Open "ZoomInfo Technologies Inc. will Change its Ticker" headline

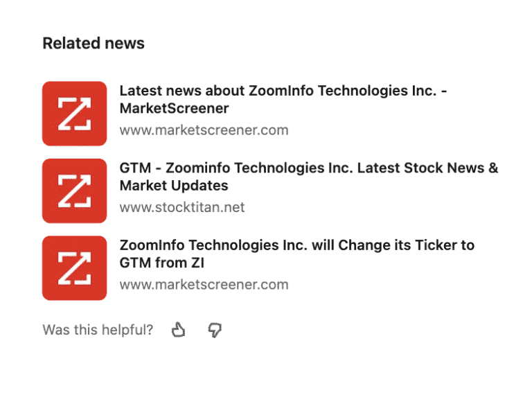point(296,246)
